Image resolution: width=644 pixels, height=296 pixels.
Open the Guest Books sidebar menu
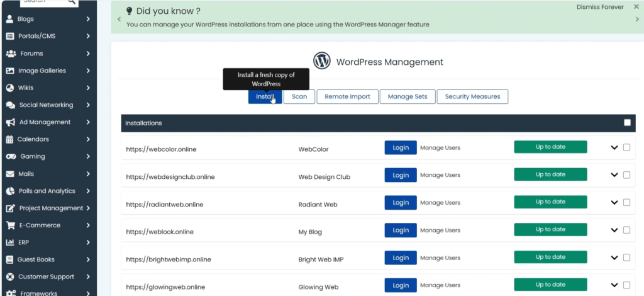[x=48, y=259]
